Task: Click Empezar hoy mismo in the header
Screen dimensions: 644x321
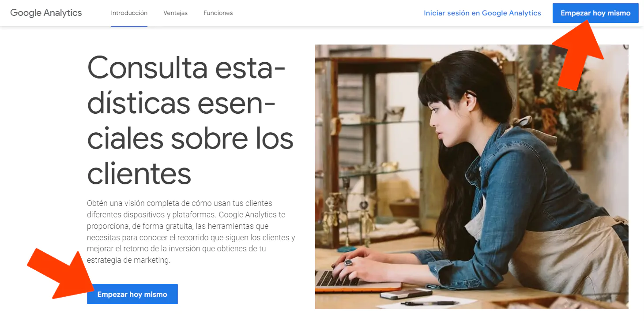Action: point(595,13)
